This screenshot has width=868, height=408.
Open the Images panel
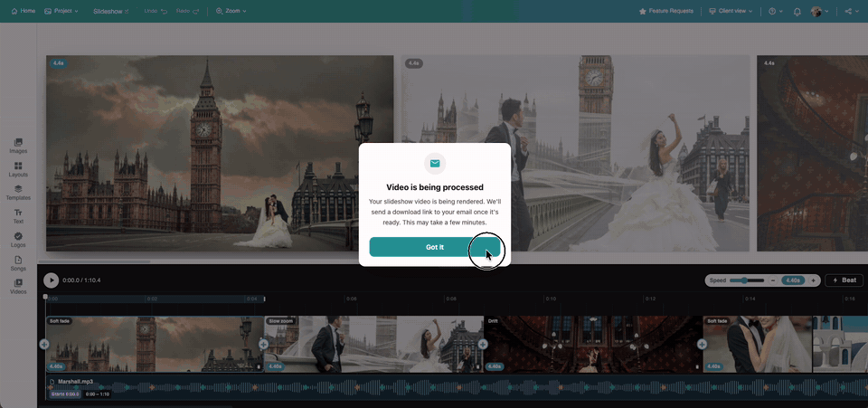click(x=18, y=146)
